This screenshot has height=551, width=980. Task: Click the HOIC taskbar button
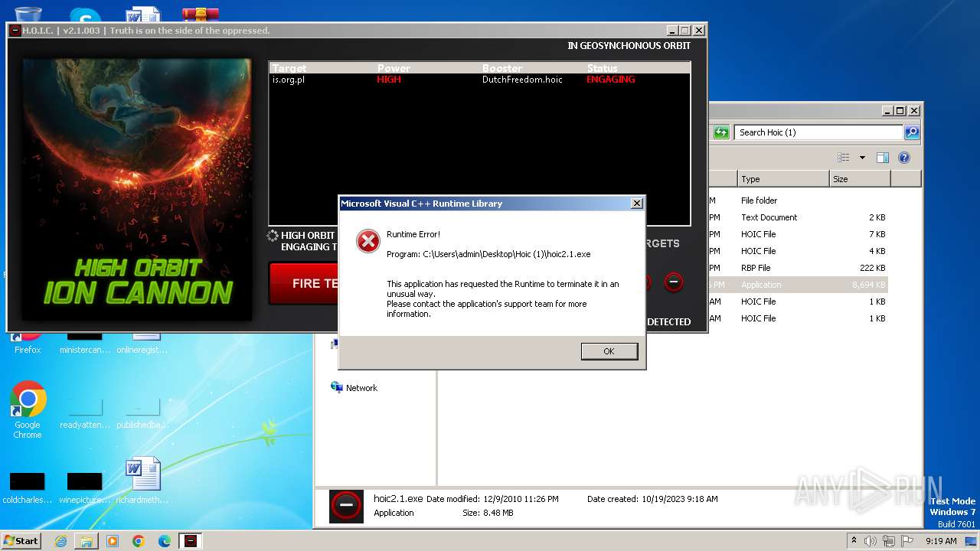191,541
